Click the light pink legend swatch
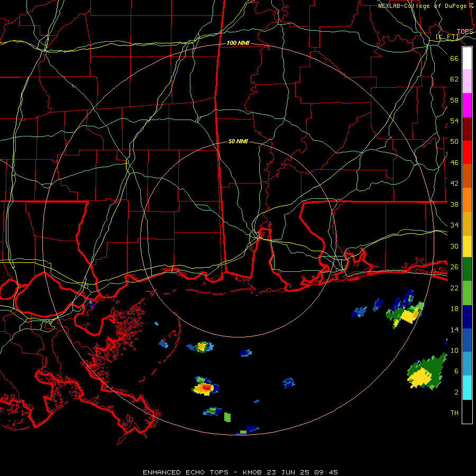476x476 pixels. 467,81
